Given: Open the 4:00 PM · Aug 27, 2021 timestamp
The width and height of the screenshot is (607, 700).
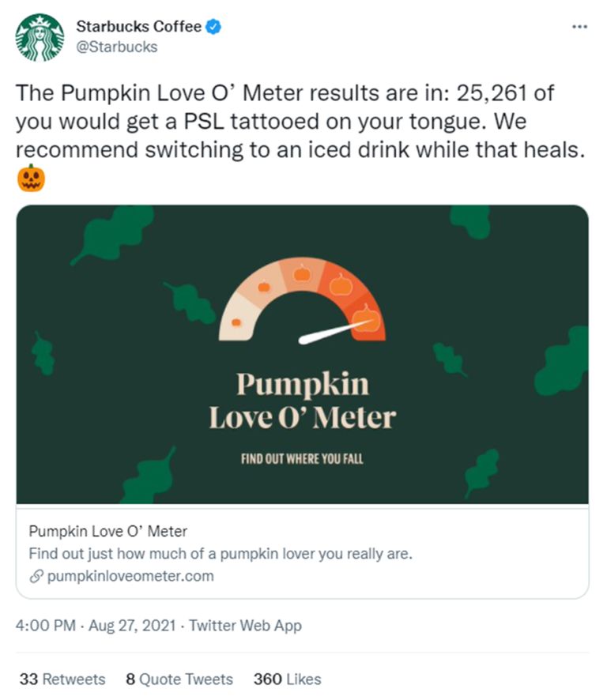Looking at the screenshot, I should (96, 626).
